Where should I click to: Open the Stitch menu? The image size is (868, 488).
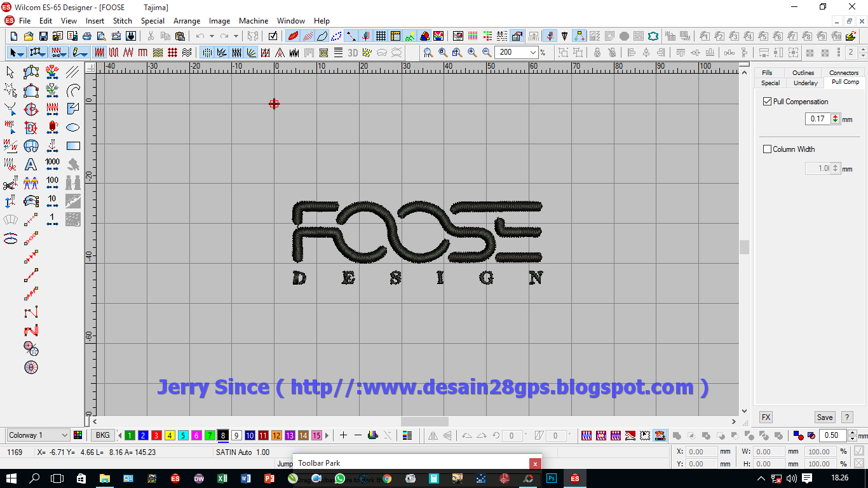tap(122, 20)
